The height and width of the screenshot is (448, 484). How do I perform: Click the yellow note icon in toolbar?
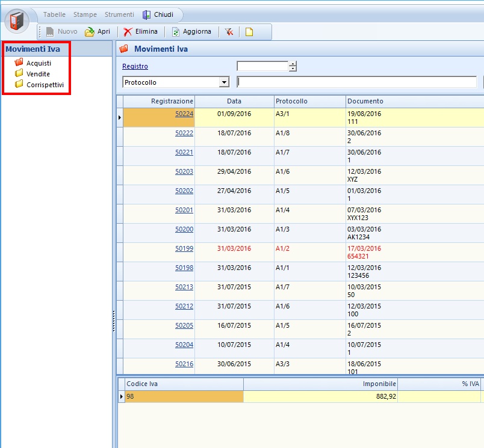click(x=249, y=32)
